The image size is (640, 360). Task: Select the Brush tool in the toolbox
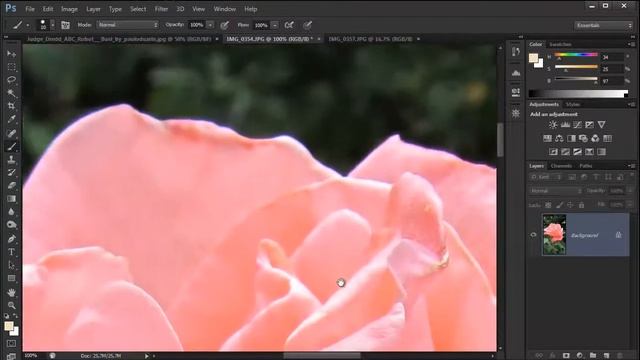click(11, 147)
